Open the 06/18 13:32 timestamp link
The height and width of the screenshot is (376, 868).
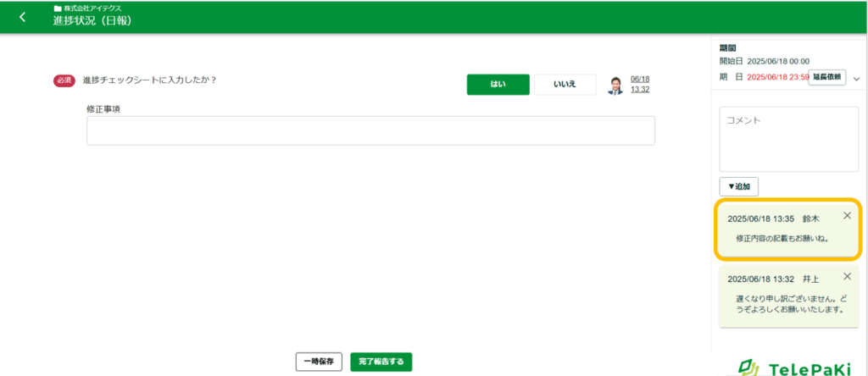coord(640,84)
